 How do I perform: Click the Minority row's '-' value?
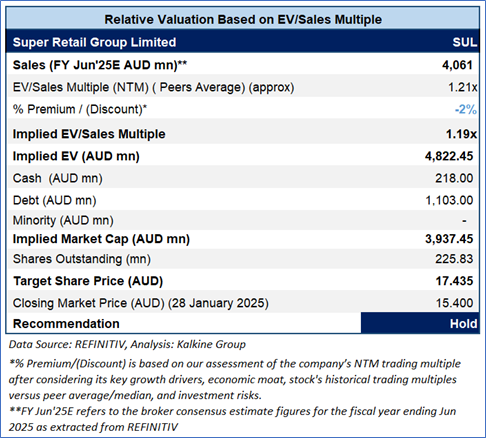(x=464, y=221)
